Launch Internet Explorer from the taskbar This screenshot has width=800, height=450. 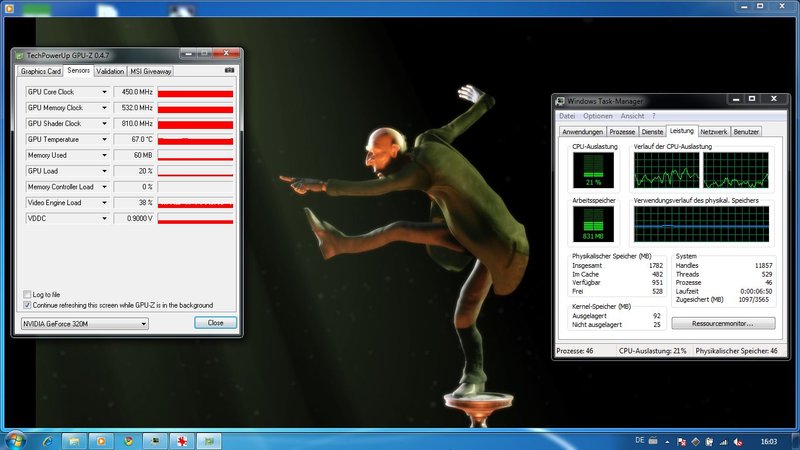[47, 441]
